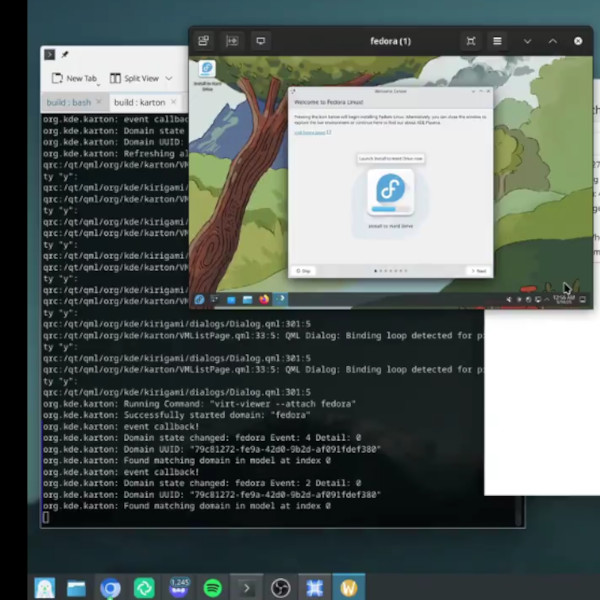600x600 pixels.
Task: Close the build : bash tab
Action: tap(99, 102)
